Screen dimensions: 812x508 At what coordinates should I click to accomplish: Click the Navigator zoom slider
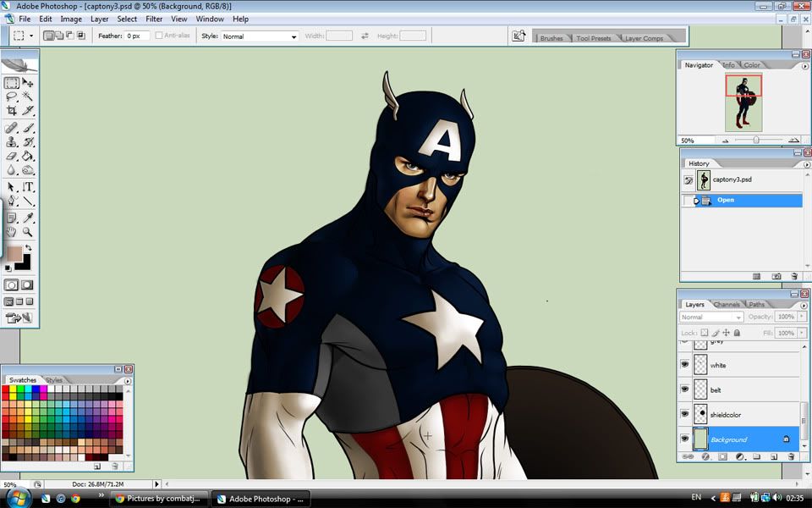[x=756, y=140]
